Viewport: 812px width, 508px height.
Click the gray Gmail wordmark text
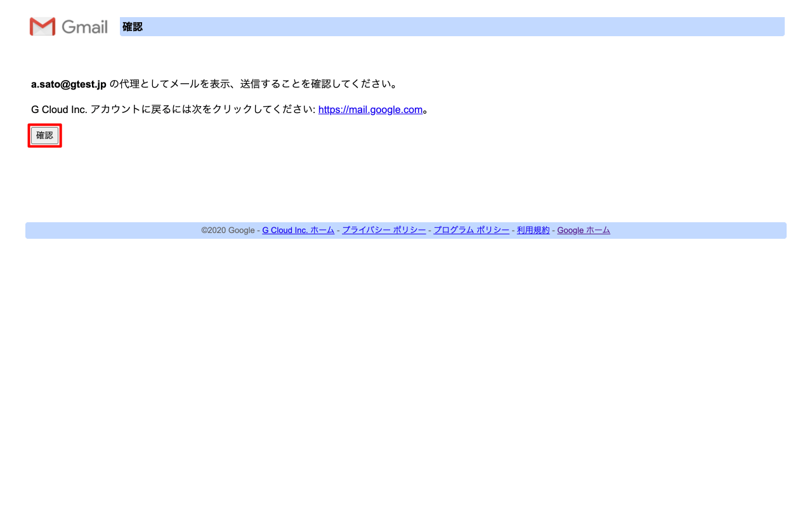pos(85,27)
